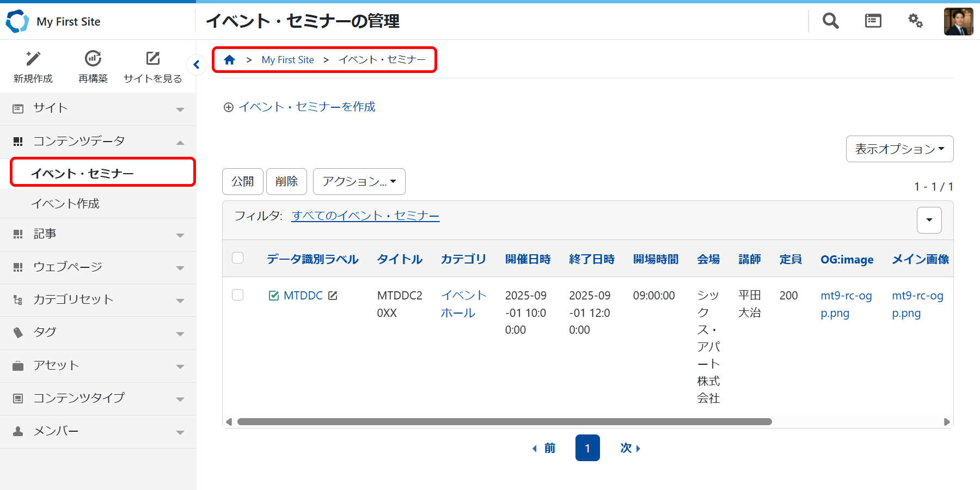The image size is (980, 490).
Task: Click the search magnifier icon in header
Action: [830, 21]
